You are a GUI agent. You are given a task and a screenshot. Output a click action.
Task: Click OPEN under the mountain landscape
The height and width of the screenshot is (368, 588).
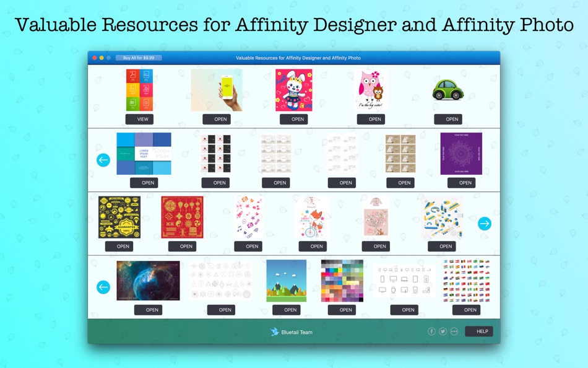[x=287, y=310]
